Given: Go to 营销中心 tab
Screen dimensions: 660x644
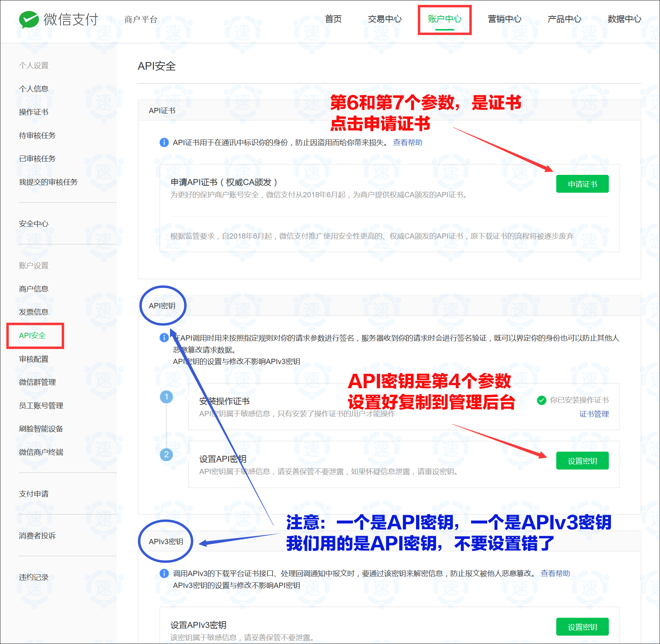Looking at the screenshot, I should point(505,19).
